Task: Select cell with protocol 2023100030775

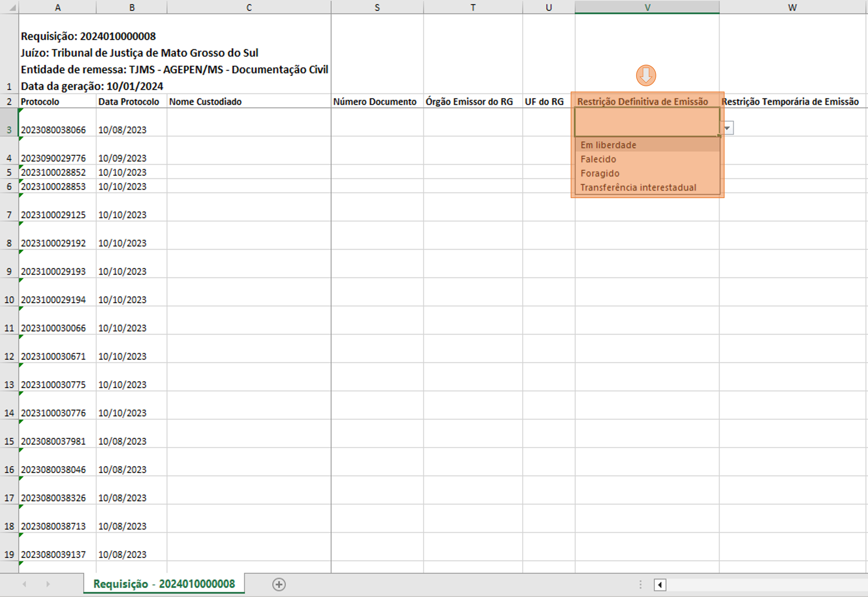Action: 57,377
